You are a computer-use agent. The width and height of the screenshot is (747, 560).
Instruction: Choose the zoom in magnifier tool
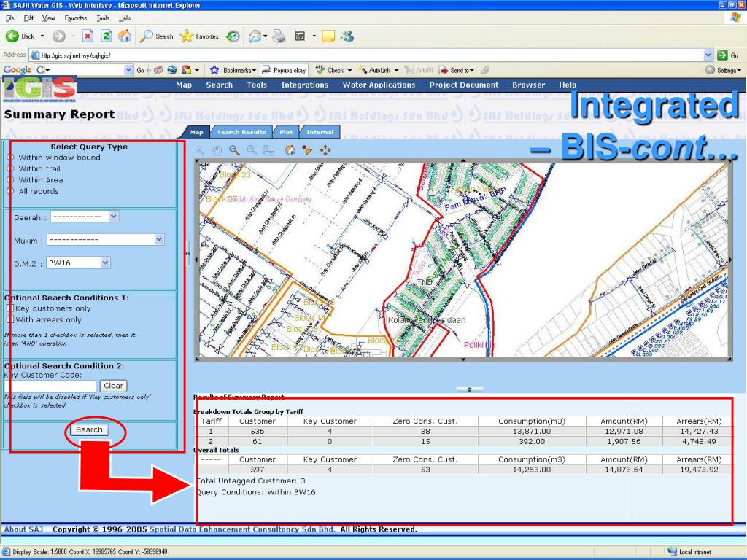point(234,150)
